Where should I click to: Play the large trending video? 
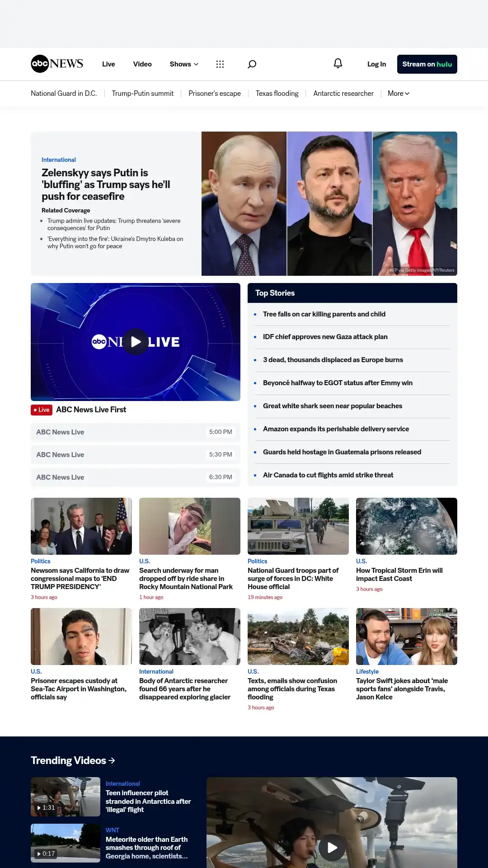point(332,847)
